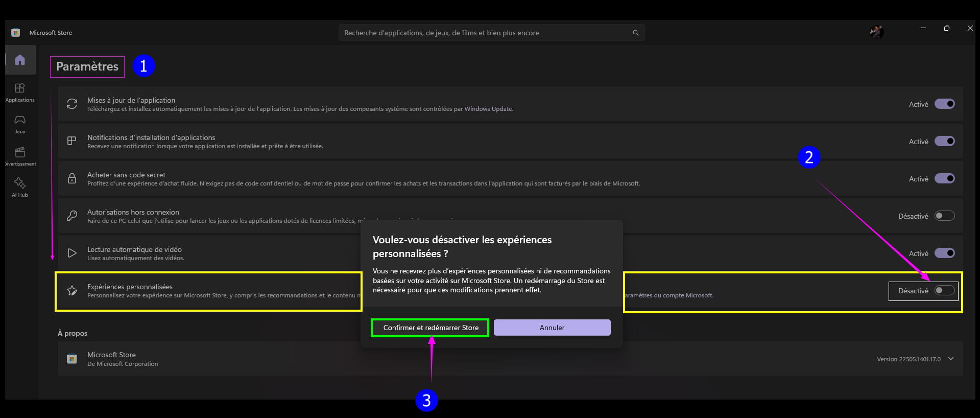Click the star icon for Expériences personnalisées
980x418 pixels.
(72, 291)
